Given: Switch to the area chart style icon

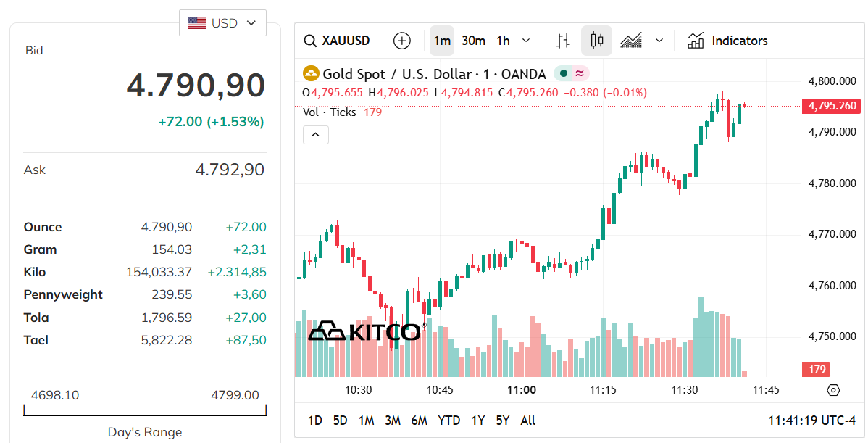Looking at the screenshot, I should point(630,41).
